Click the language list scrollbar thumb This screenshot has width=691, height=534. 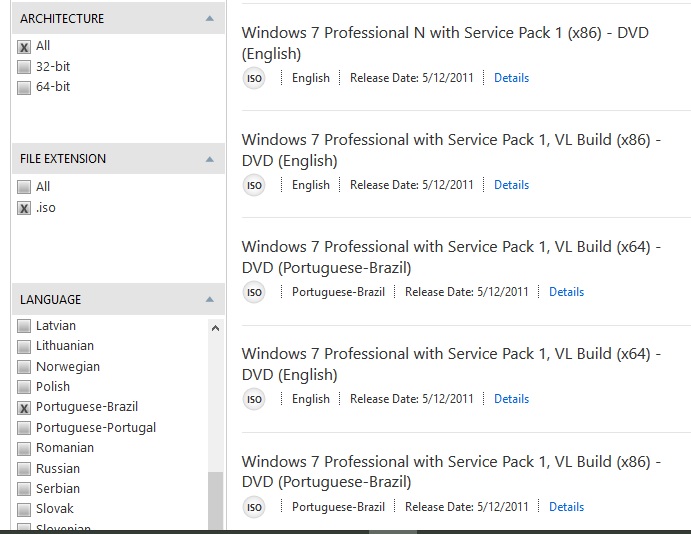(215, 501)
